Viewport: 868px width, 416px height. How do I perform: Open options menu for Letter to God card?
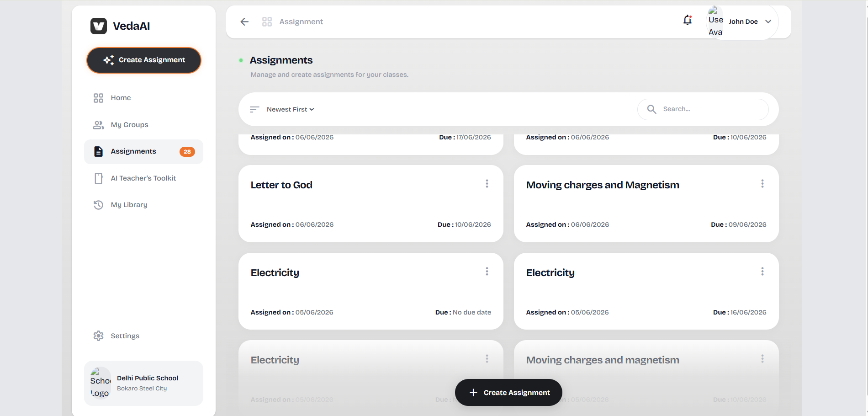click(x=487, y=184)
